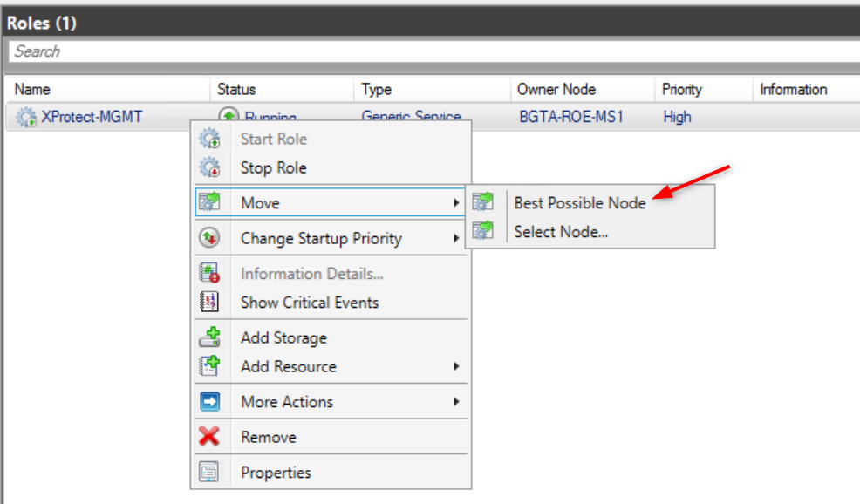Expand Change Startup Priority submenu arrow
The image size is (860, 504).
pos(455,238)
